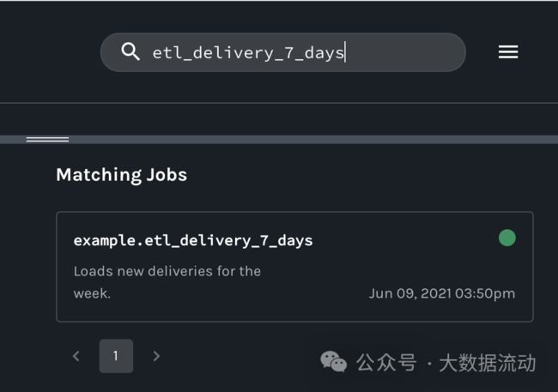558x392 pixels.
Task: Focus the etl_delivery_7_days search field
Action: point(283,52)
